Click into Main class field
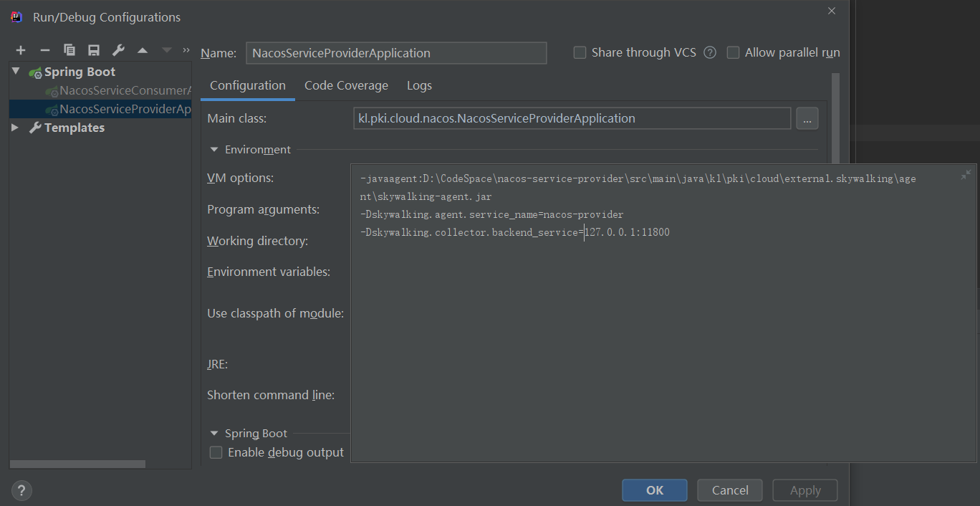The image size is (980, 506). [x=572, y=118]
